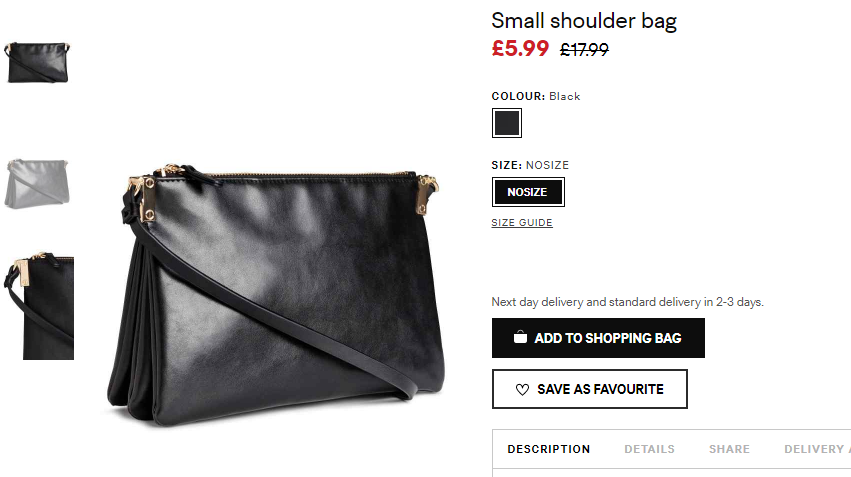Screen dimensions: 851x477
Task: Select the Black colour swatch
Action: pos(506,123)
